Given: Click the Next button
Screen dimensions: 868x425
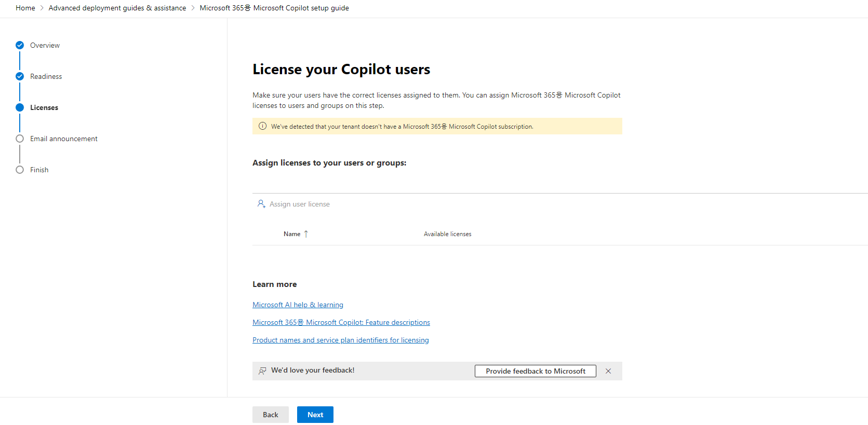Looking at the screenshot, I should [315, 415].
